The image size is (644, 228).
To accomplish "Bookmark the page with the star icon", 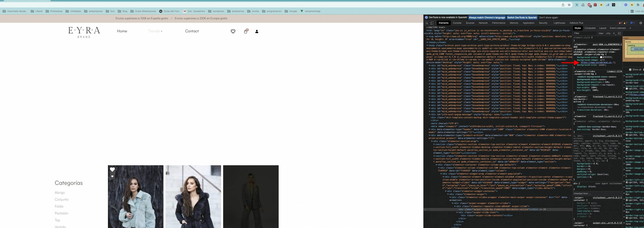I will click(x=569, y=5).
